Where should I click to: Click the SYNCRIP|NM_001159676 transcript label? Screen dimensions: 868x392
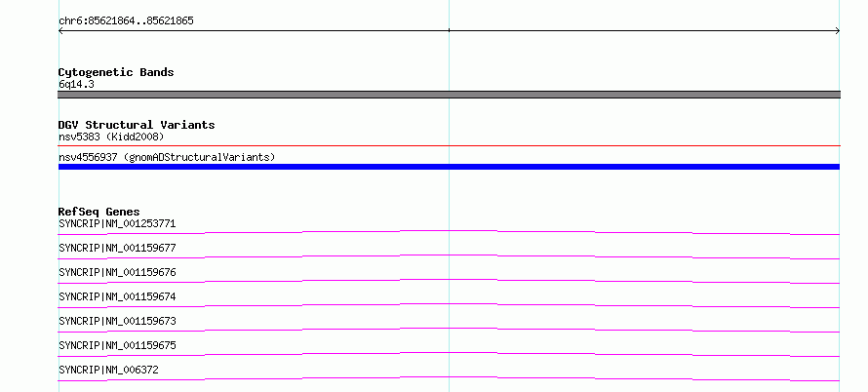pyautogui.click(x=117, y=272)
